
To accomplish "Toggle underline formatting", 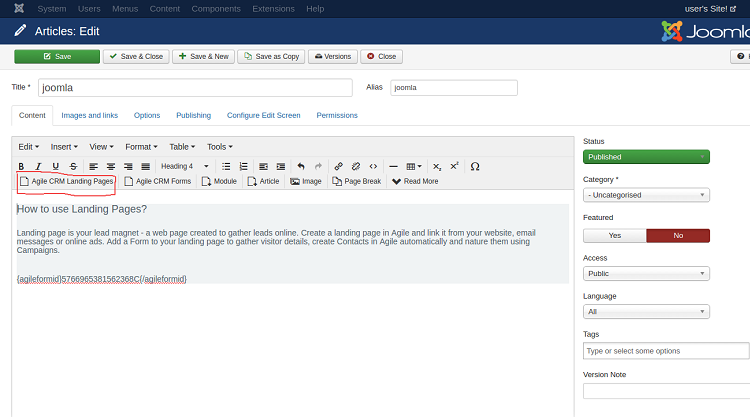I will coord(55,166).
